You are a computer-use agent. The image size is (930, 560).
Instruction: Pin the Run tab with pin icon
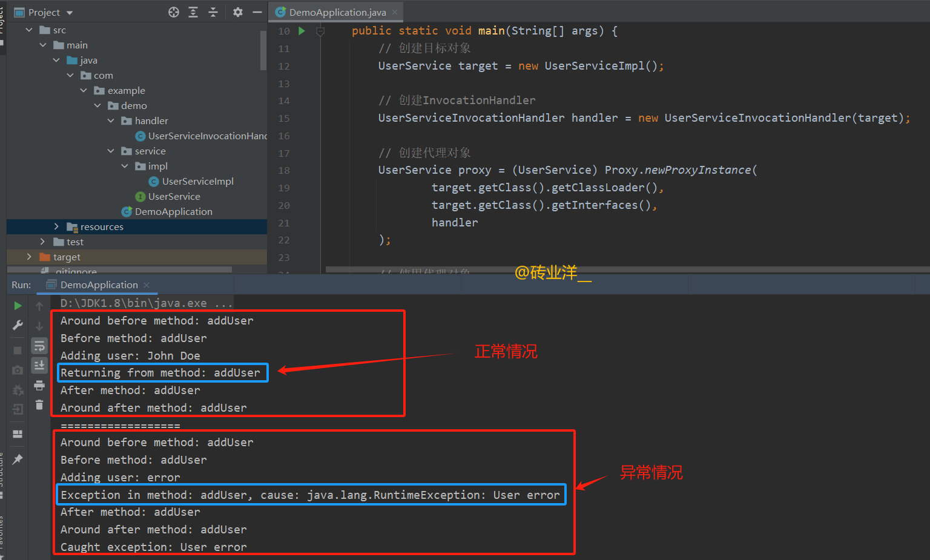point(18,459)
